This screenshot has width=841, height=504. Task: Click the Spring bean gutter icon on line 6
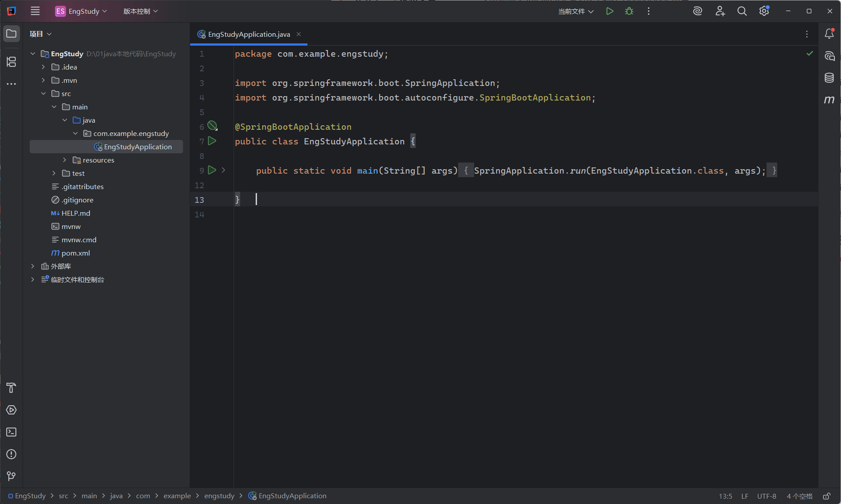point(213,126)
